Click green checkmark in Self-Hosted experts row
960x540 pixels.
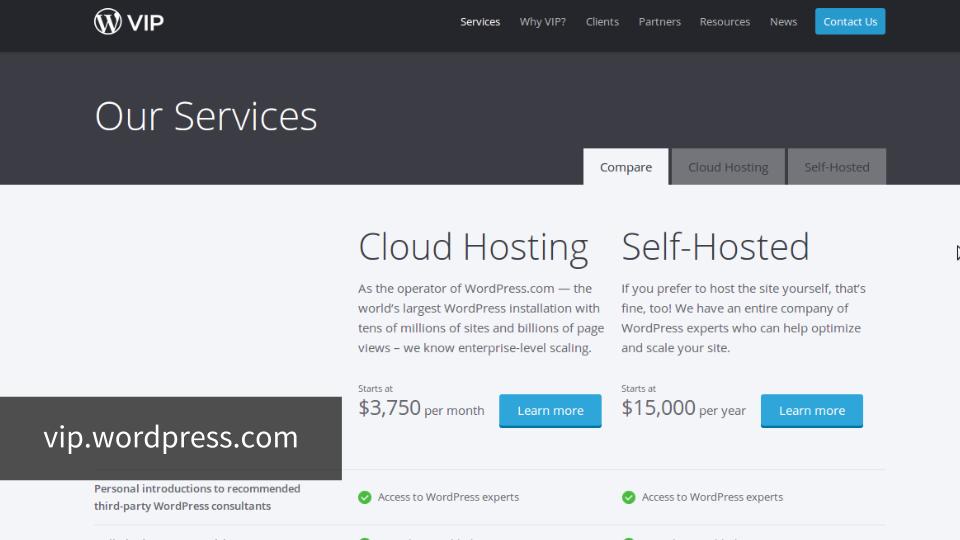[629, 497]
